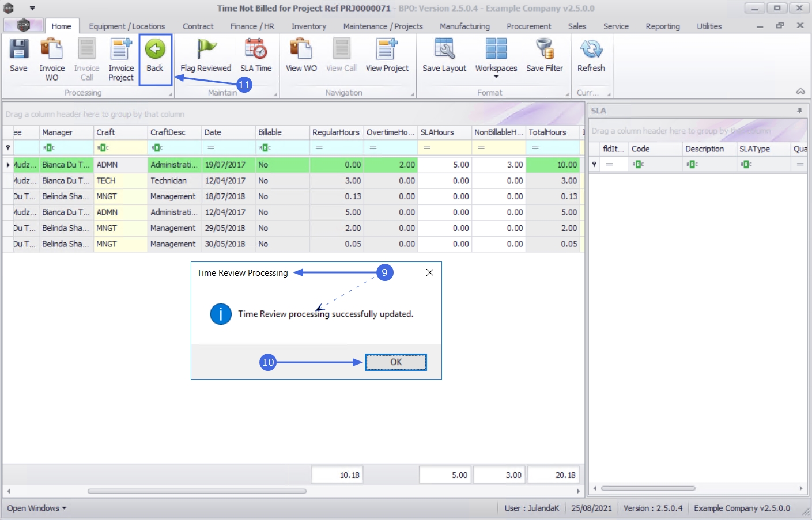Open the Workspaces dropdown
Viewport: 812px width, 520px height.
point(496,58)
